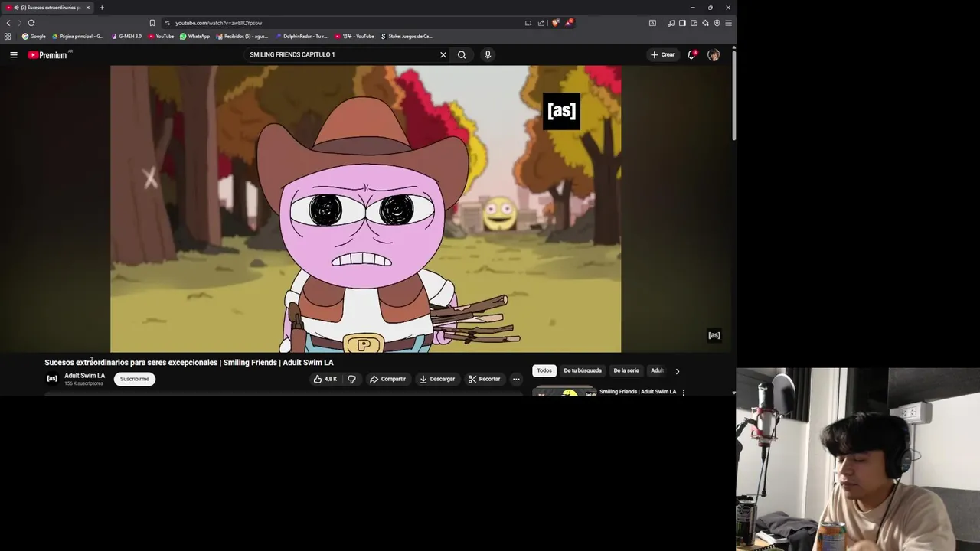Select the Todos filter chip
Viewport: 980px width, 551px height.
[x=544, y=370]
